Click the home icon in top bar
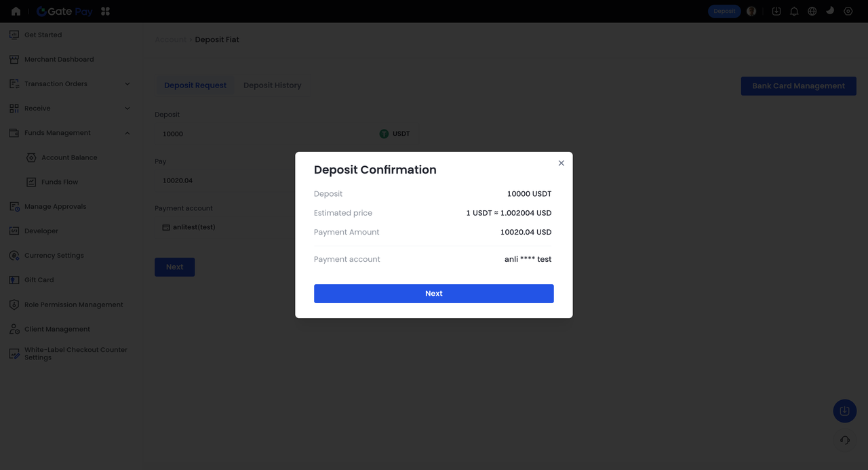This screenshot has width=868, height=470. (16, 12)
